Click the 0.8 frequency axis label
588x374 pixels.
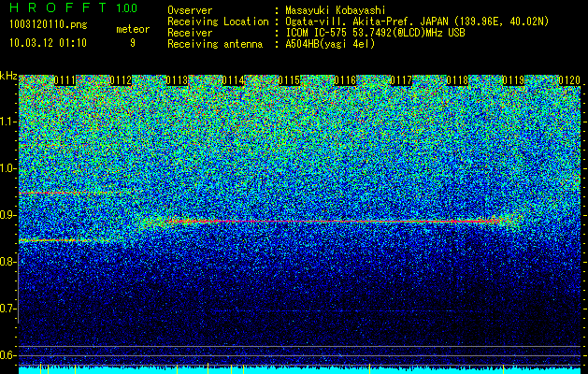(x=7, y=262)
